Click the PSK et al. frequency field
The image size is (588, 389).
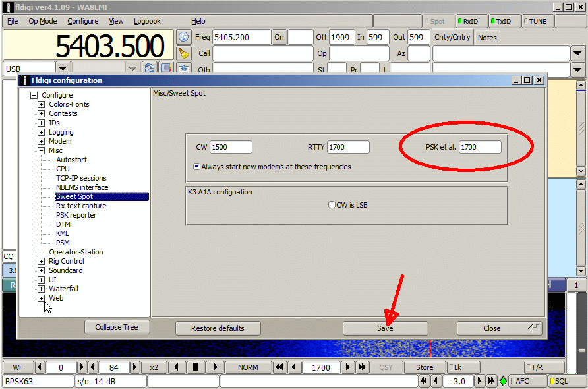[480, 147]
